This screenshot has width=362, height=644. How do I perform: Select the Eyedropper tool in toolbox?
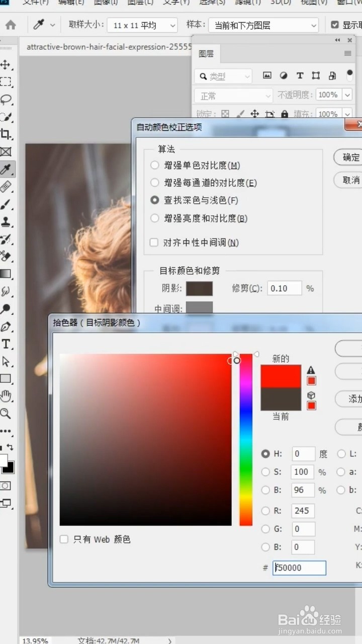[6, 169]
